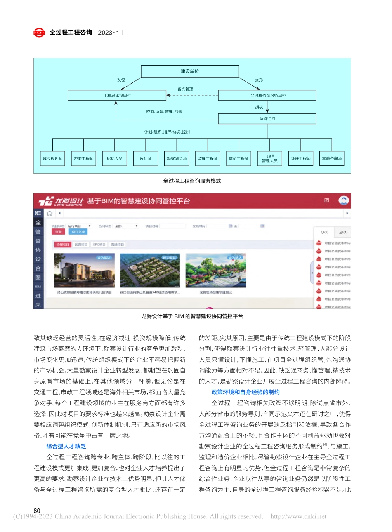Click the red 查询 search button

click(x=58, y=232)
